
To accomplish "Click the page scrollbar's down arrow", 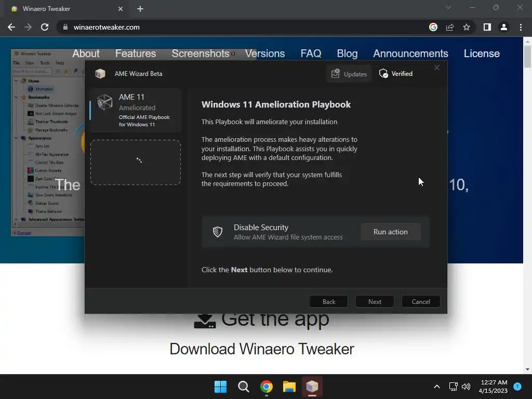I will [527, 369].
